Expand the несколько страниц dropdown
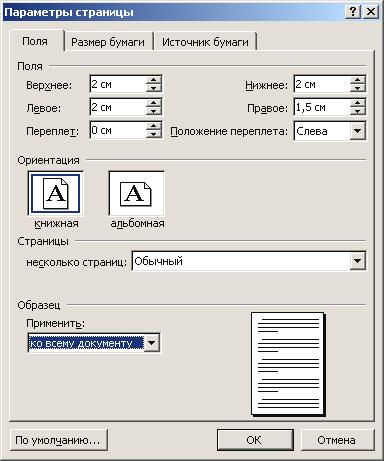384x461 pixels. click(358, 261)
